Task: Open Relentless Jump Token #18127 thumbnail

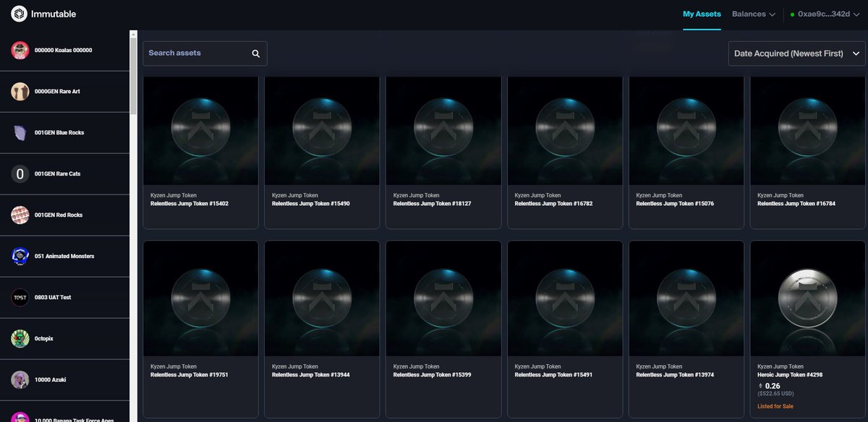Action: tap(443, 131)
